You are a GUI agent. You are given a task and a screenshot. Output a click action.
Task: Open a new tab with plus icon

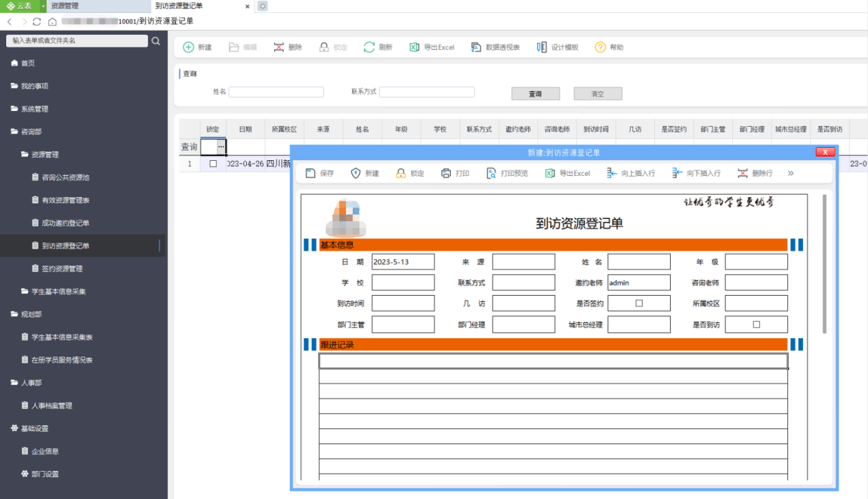click(x=262, y=5)
